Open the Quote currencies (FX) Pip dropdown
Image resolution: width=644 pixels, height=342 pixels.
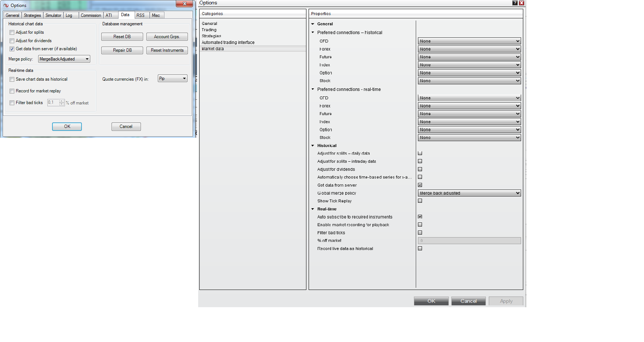pyautogui.click(x=172, y=78)
